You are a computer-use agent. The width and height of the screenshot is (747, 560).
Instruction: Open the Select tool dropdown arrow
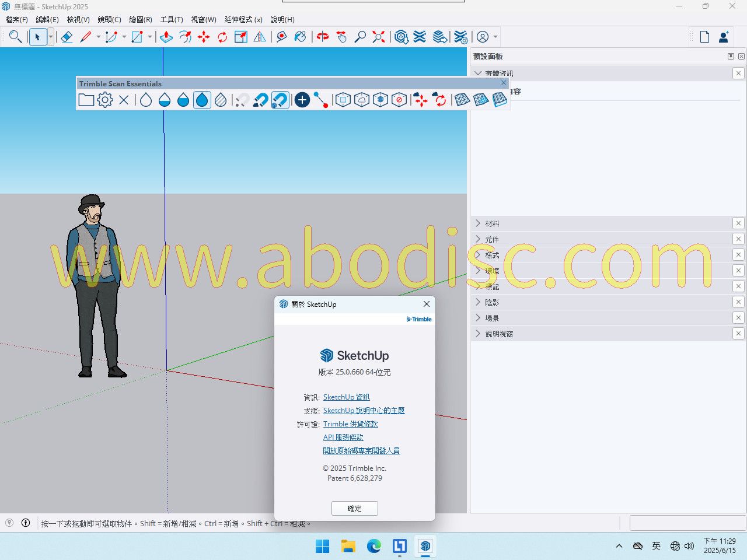(51, 37)
